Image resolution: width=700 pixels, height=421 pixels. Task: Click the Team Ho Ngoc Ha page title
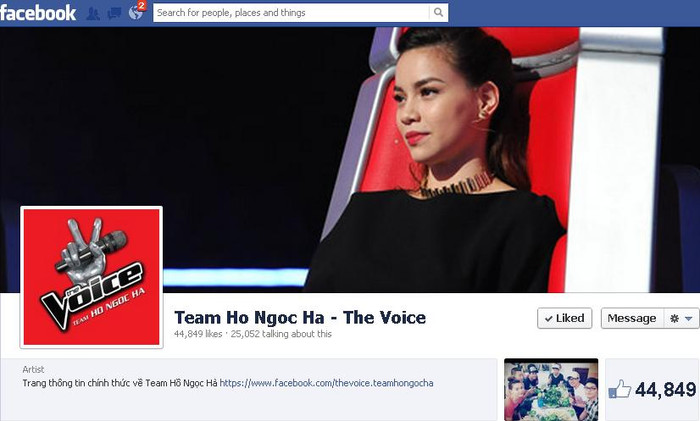pos(300,317)
